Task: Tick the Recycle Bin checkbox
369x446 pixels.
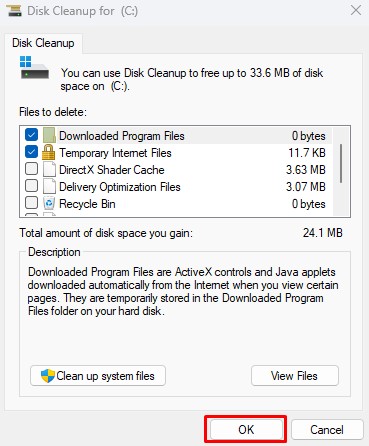Action: tap(31, 203)
